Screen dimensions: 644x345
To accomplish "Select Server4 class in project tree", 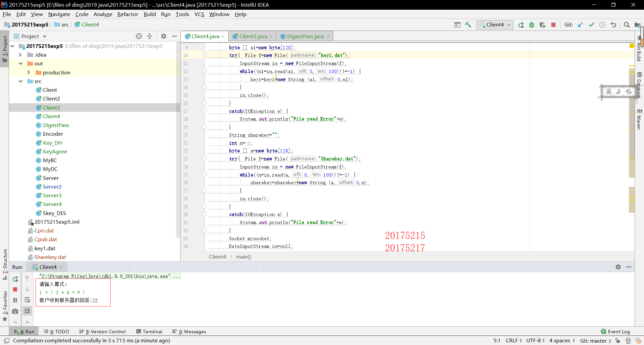I will tap(52, 204).
